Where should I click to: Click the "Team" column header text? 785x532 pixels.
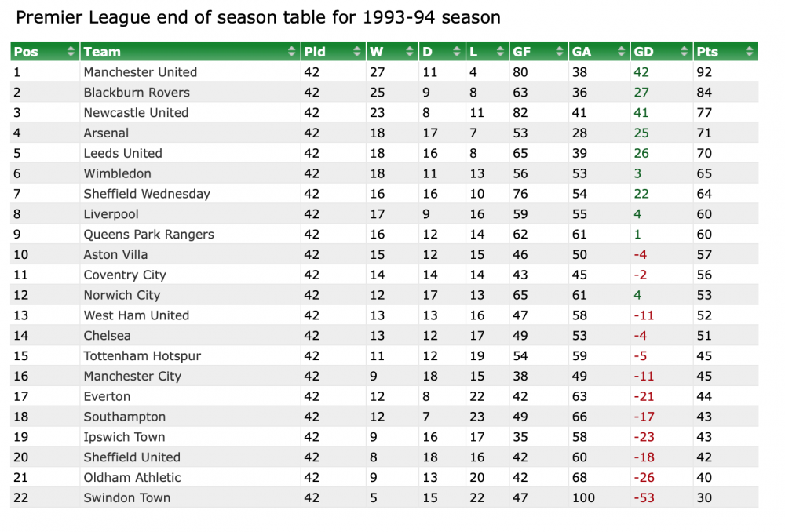click(x=102, y=52)
